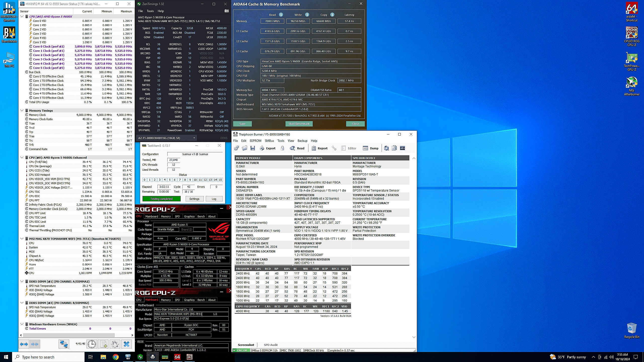The width and height of the screenshot is (644, 362).
Task: Open the Tools menu in ZenTimings
Action: [150, 11]
